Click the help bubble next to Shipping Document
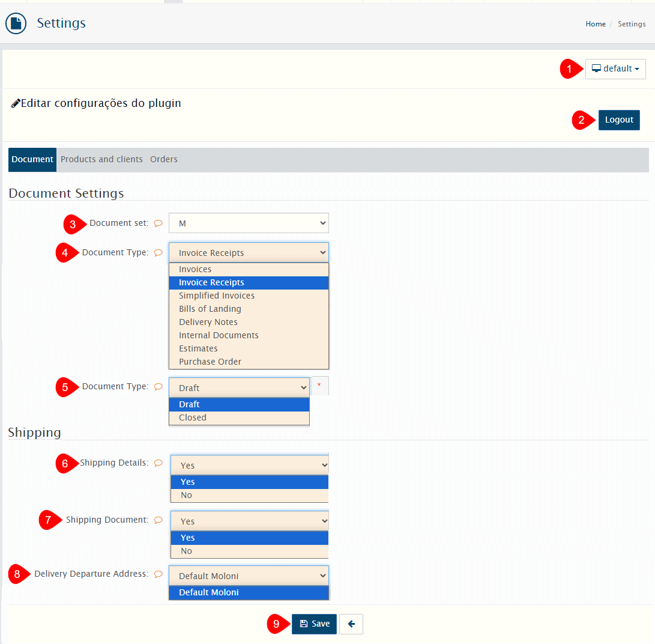 point(158,520)
